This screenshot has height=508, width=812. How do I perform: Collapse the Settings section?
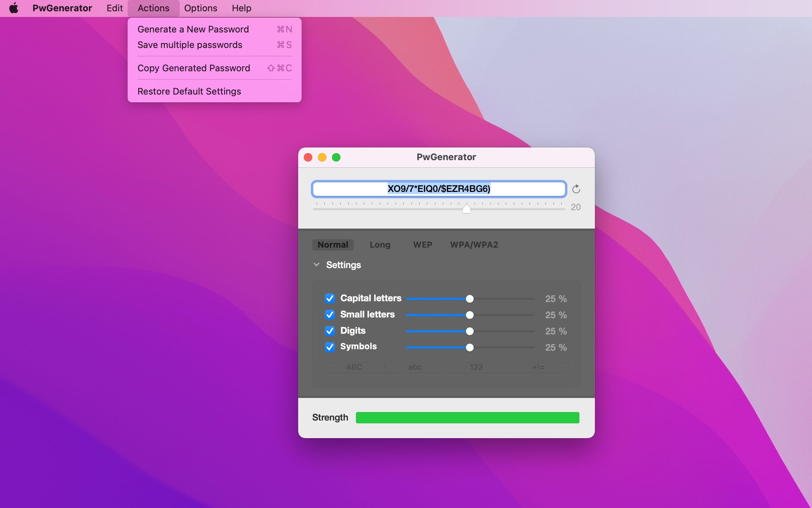[x=316, y=265]
